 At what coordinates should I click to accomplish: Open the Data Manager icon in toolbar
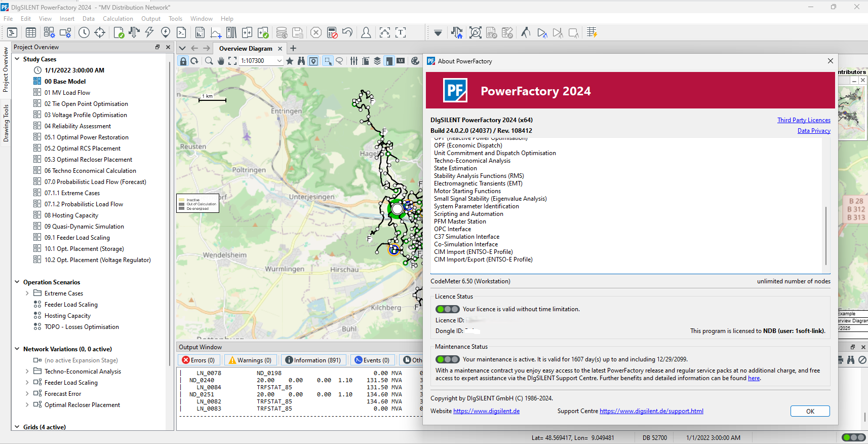[x=12, y=32]
